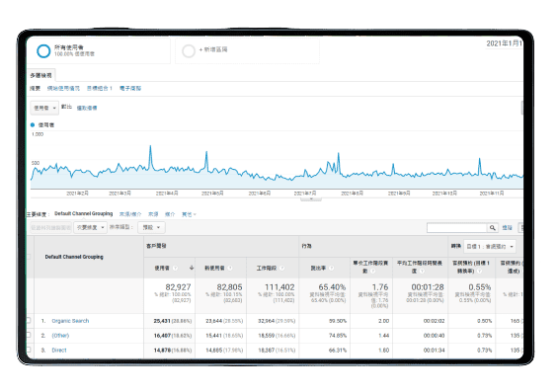Click the 進階 advanced filter link

click(x=507, y=228)
